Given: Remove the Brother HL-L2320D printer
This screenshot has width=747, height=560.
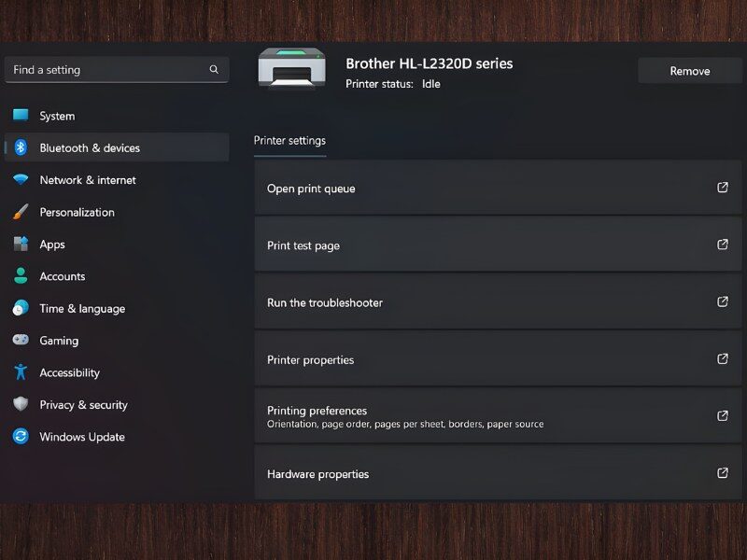Looking at the screenshot, I should (x=689, y=71).
